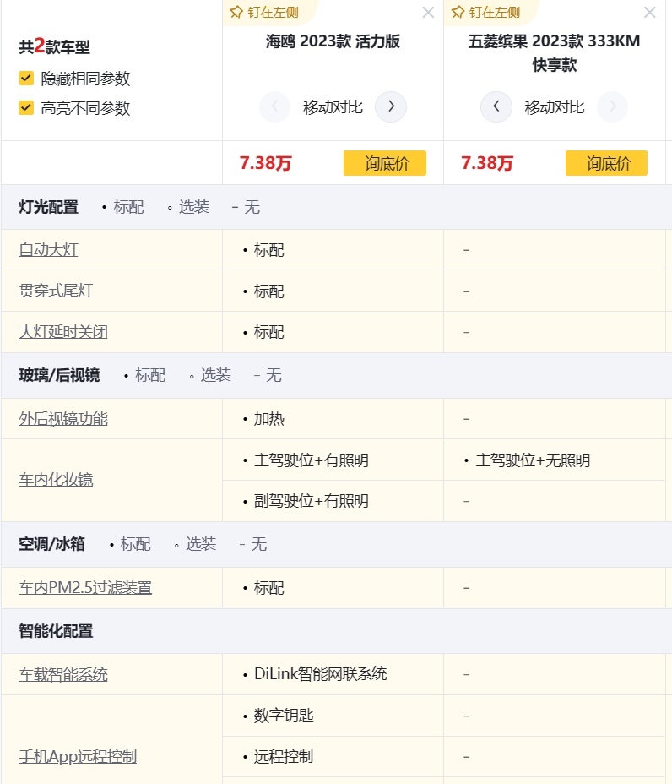Select 灯光配置 section header
This screenshot has width=672, height=784.
(x=48, y=207)
